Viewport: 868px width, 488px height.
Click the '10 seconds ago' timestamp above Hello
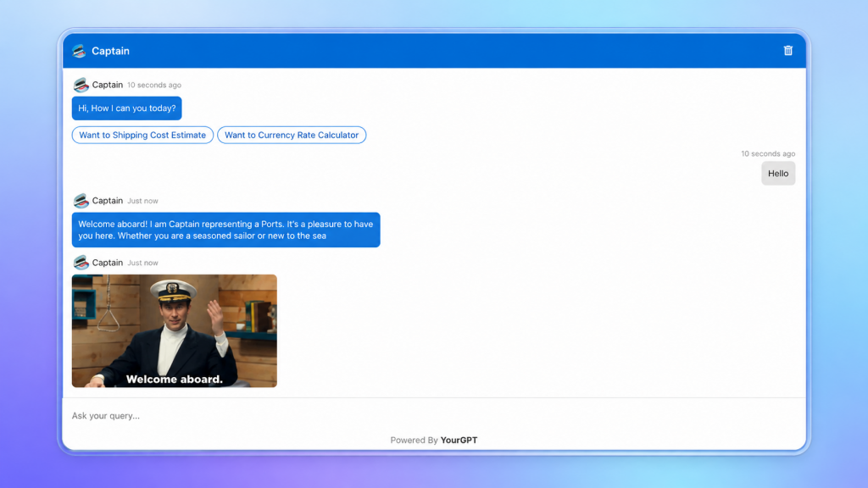point(768,154)
